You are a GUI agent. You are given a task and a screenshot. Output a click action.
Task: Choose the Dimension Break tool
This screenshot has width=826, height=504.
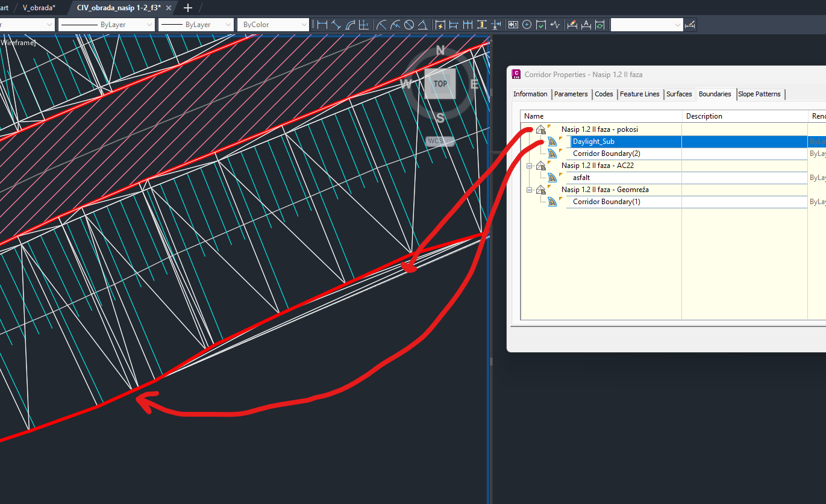(496, 25)
